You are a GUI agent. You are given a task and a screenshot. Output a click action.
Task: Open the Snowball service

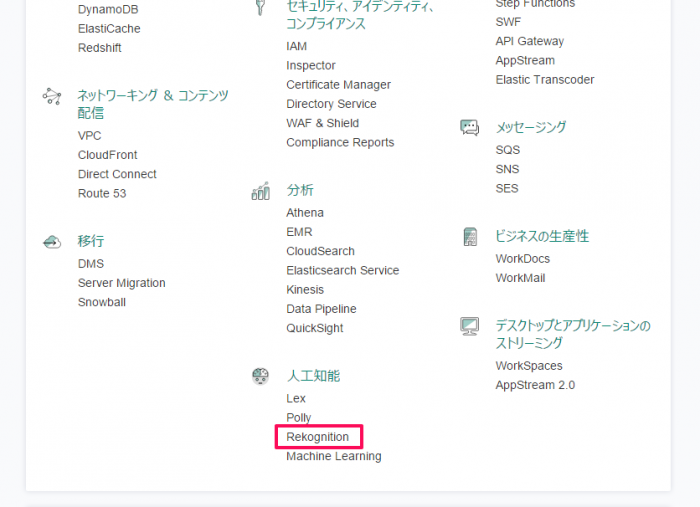click(x=102, y=302)
